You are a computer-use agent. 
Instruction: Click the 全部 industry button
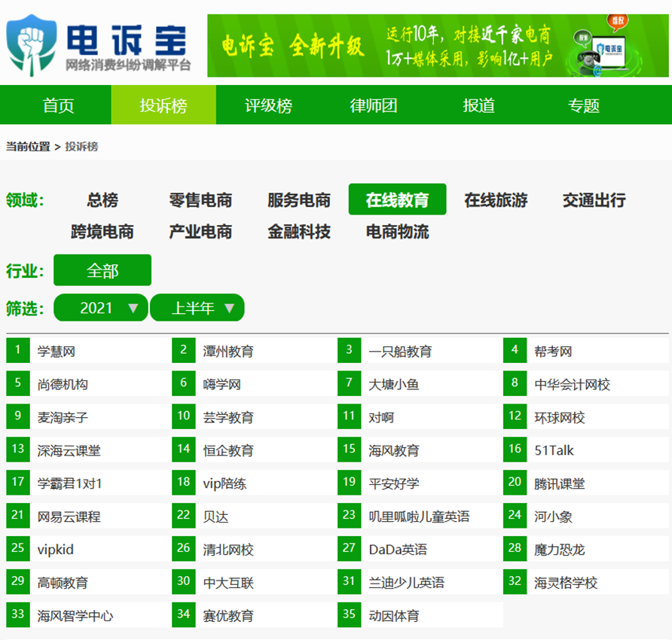click(x=102, y=270)
